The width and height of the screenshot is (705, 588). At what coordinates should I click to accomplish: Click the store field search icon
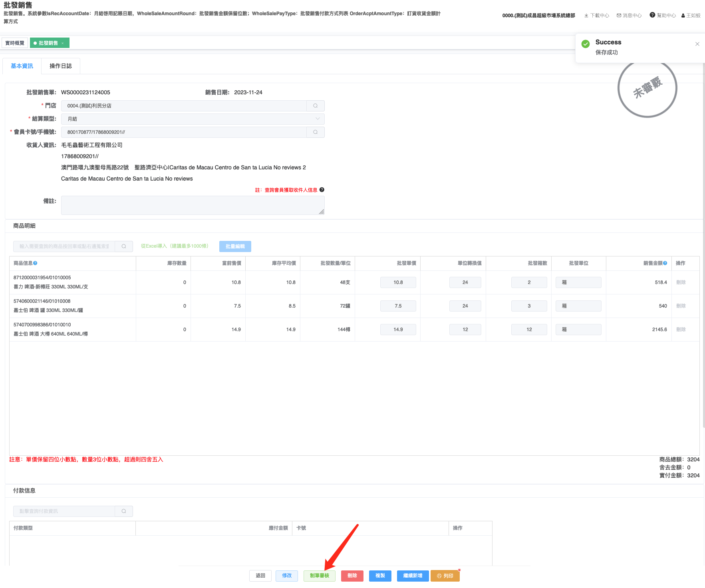(315, 106)
